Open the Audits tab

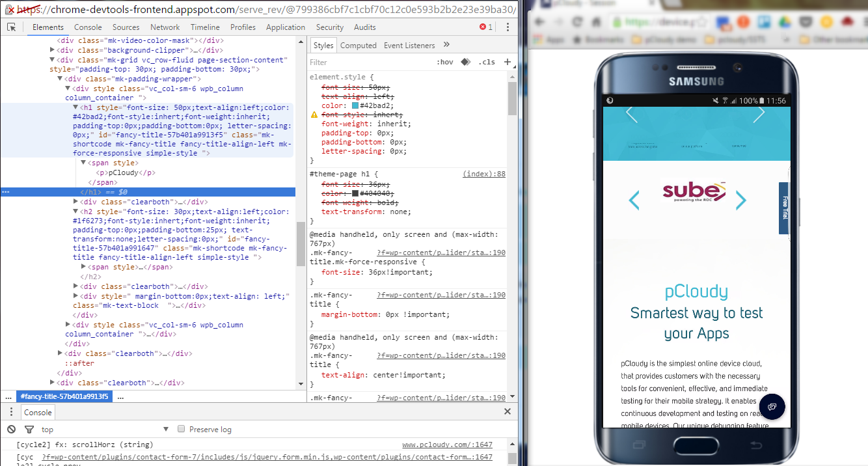(365, 27)
